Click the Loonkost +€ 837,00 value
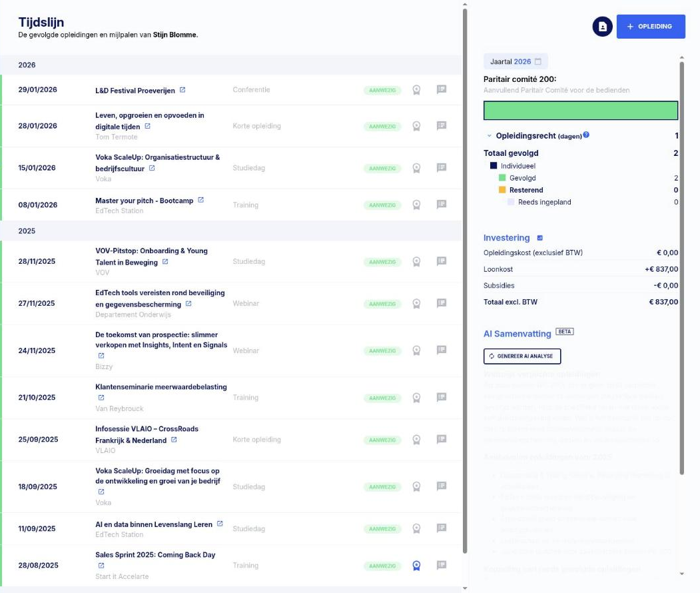The width and height of the screenshot is (700, 593). coord(661,269)
